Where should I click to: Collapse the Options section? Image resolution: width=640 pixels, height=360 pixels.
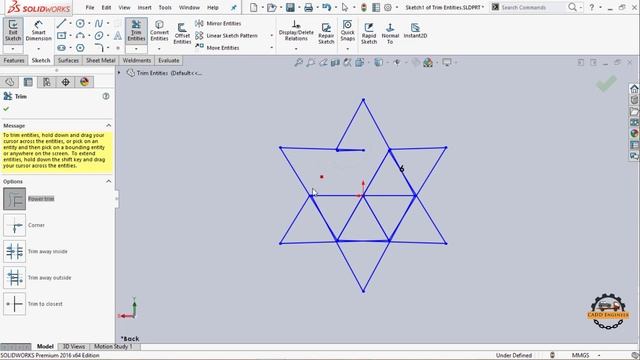tap(109, 181)
